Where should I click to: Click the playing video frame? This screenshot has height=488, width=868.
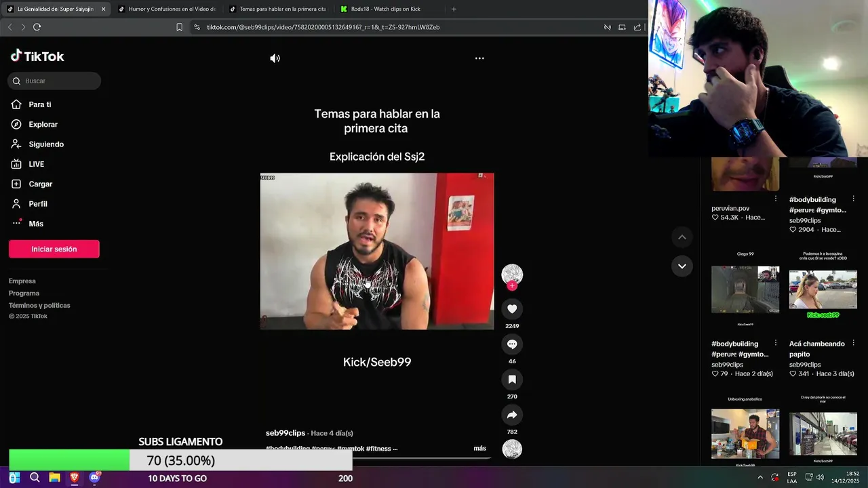click(377, 251)
